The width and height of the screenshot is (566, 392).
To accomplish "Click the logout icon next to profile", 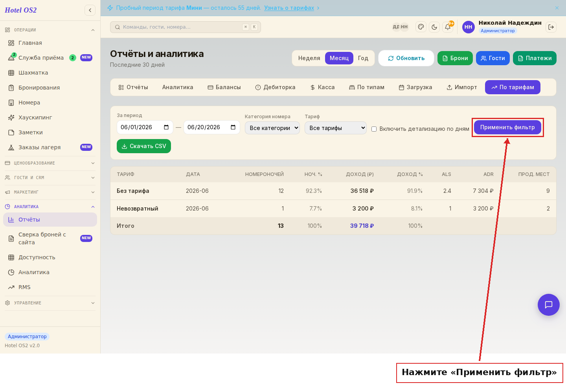I will pos(551,27).
